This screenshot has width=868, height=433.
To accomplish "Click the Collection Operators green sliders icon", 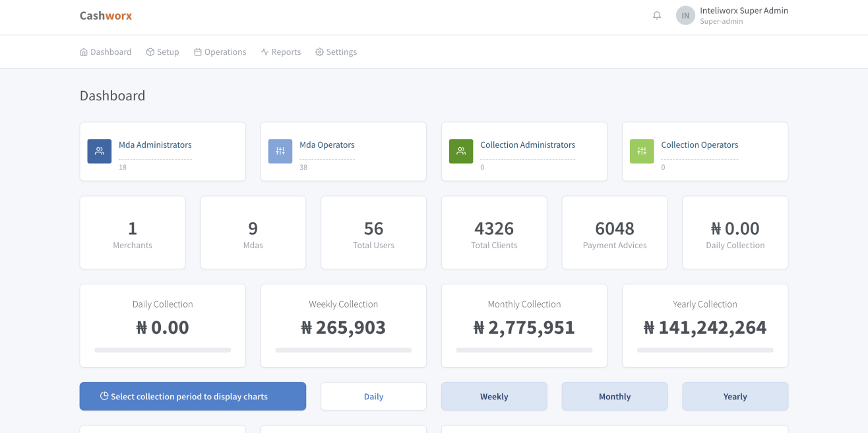I will [641, 151].
